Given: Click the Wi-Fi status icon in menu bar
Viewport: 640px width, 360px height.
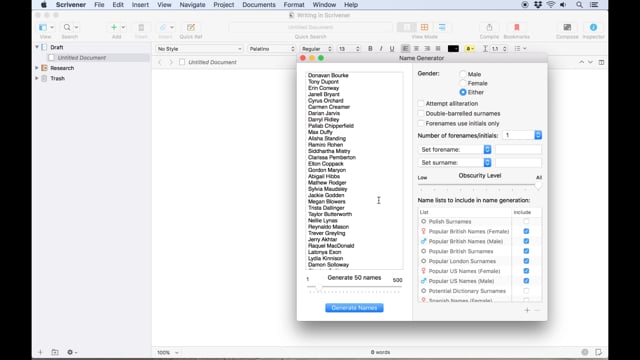Looking at the screenshot, I should pos(551,5).
